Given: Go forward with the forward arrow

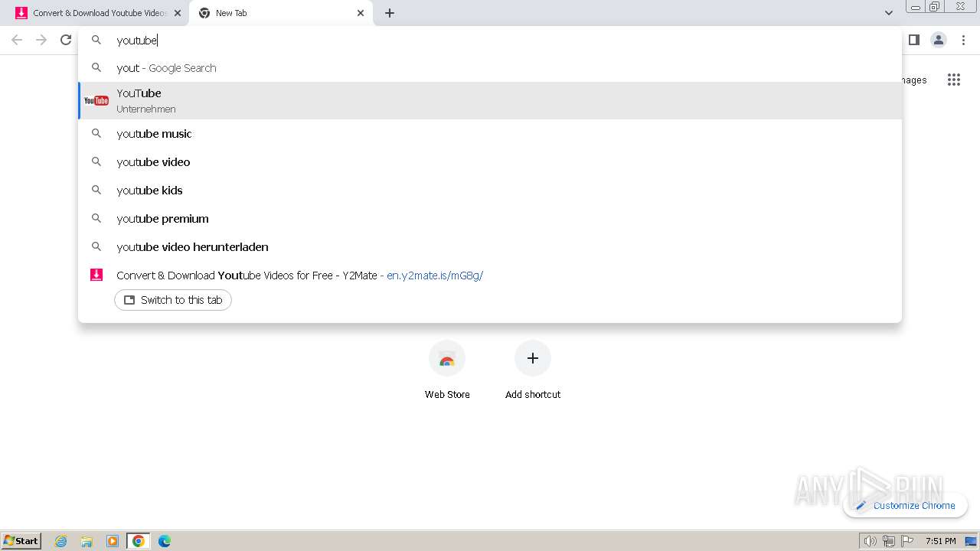Looking at the screenshot, I should pyautogui.click(x=41, y=40).
